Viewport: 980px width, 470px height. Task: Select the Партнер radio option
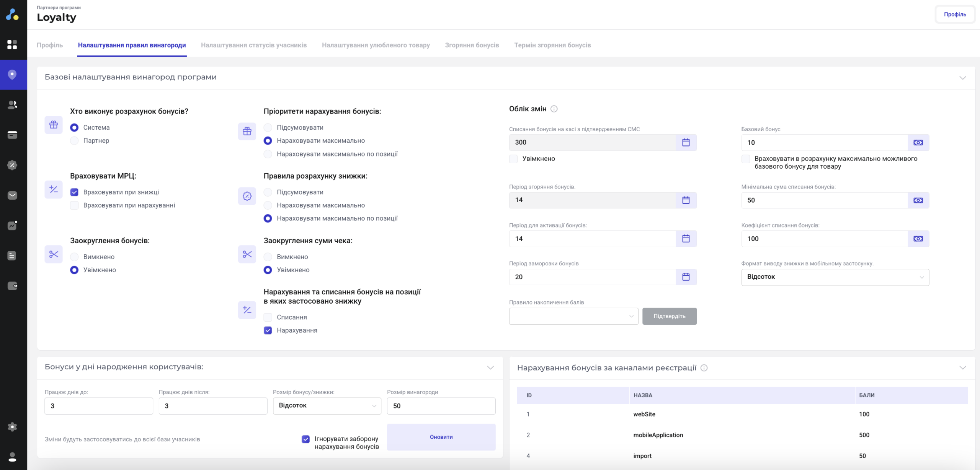[75, 141]
